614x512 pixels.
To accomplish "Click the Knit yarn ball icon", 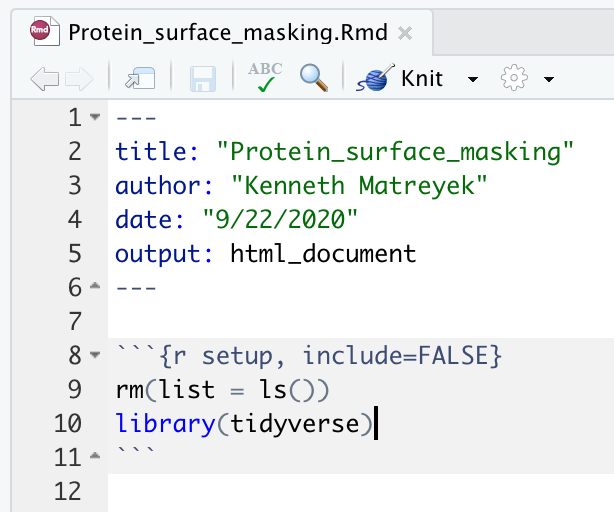I will point(375,78).
